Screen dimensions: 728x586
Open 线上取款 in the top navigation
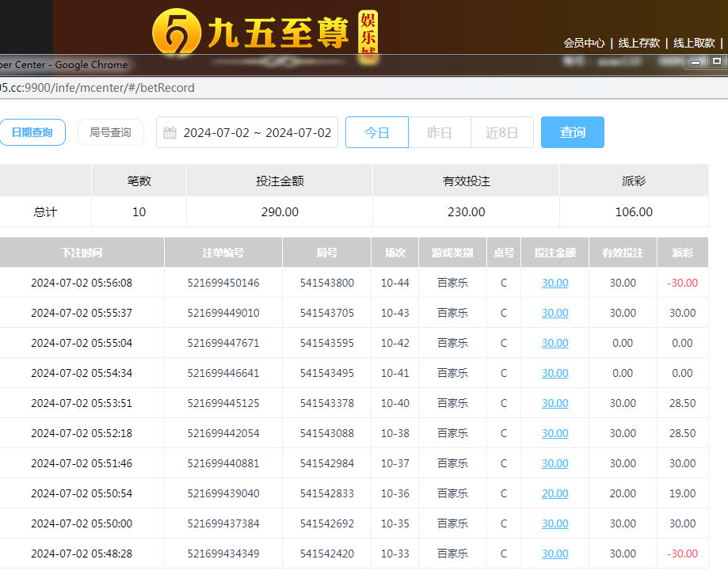click(x=694, y=43)
